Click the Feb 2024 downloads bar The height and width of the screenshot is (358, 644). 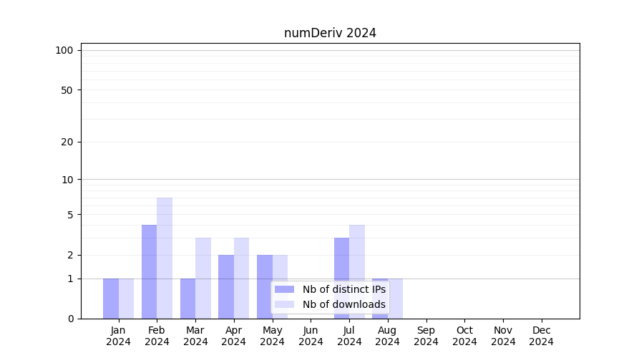pyautogui.click(x=165, y=258)
